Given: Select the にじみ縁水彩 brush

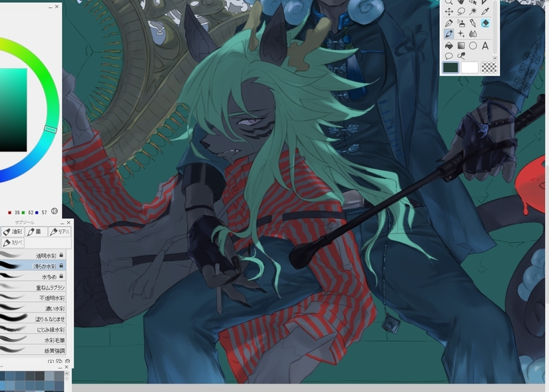Looking at the screenshot, I should [33, 329].
